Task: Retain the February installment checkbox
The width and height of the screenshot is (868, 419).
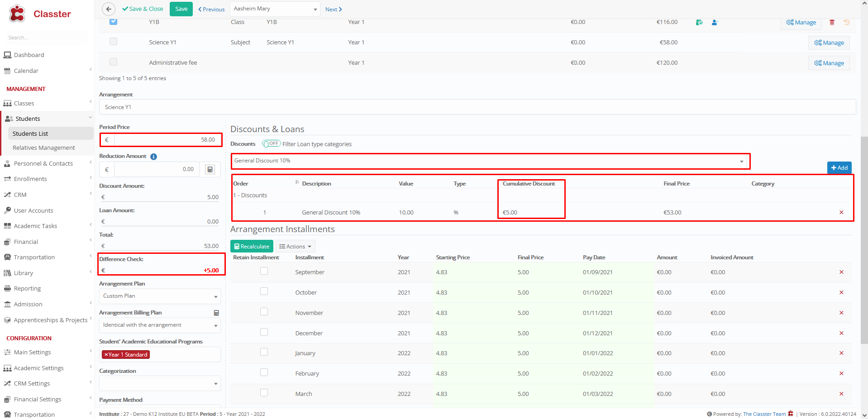Action: coord(264,372)
